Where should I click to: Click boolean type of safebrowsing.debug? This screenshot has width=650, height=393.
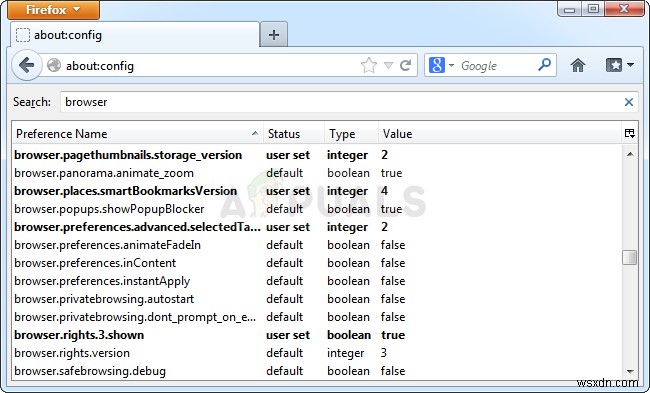pyautogui.click(x=348, y=371)
